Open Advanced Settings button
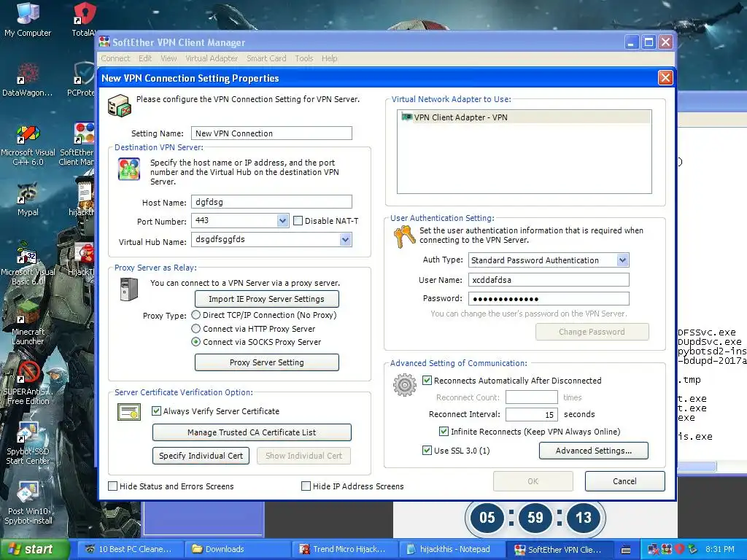Screen dimensions: 747x560 tap(594, 451)
